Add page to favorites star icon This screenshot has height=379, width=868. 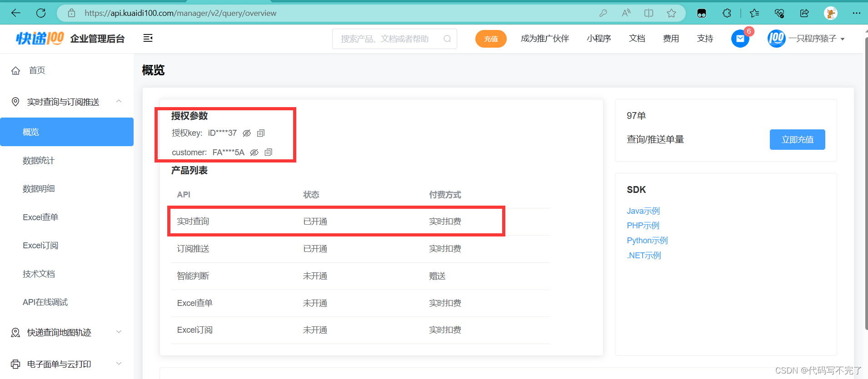click(x=672, y=13)
